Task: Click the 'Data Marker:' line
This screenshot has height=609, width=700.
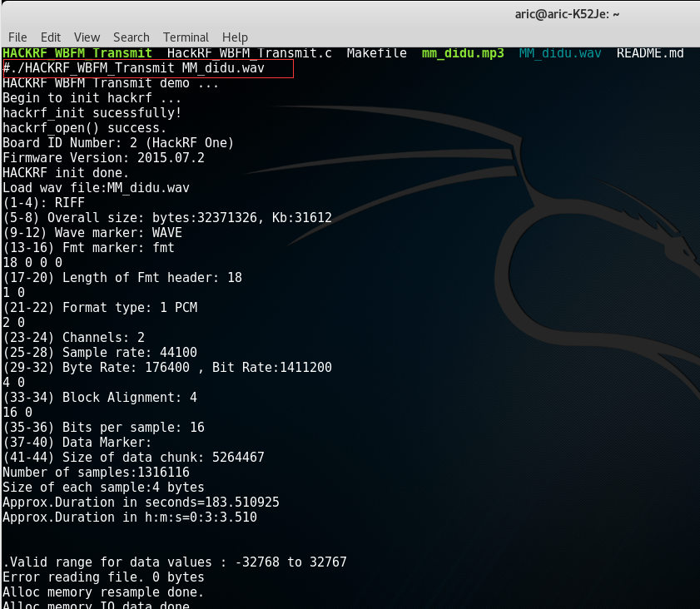Action: (77, 442)
